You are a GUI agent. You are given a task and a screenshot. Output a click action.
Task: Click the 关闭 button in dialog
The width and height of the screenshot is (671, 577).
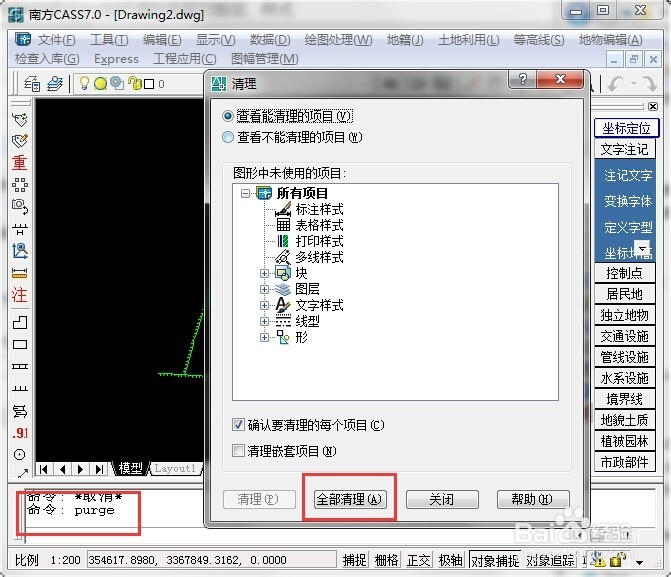click(x=442, y=499)
